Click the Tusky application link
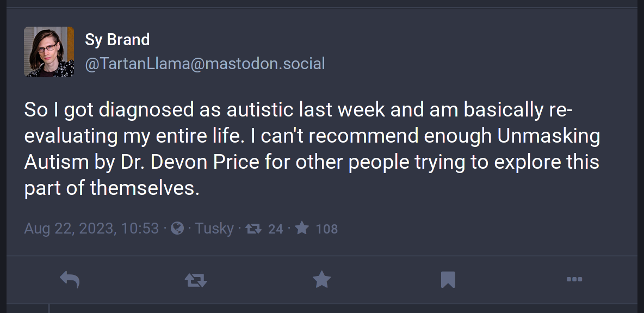Screen dimensions: 644x313 coord(214,228)
